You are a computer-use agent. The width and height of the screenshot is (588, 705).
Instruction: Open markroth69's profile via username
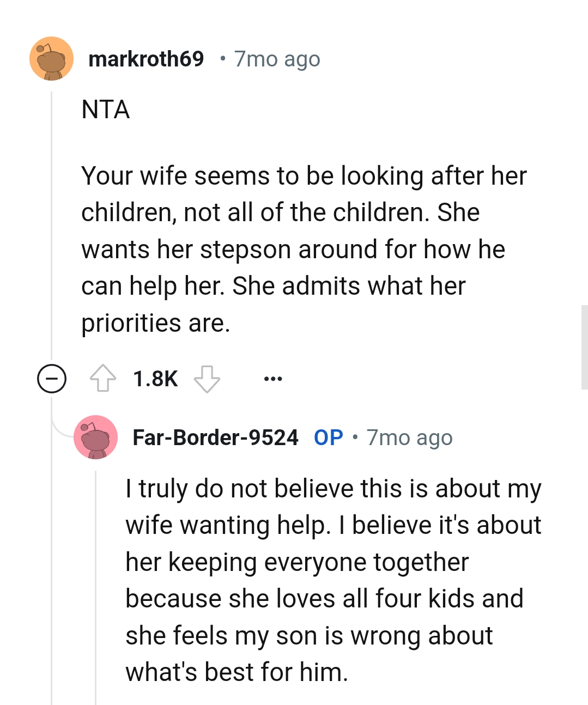(x=147, y=59)
